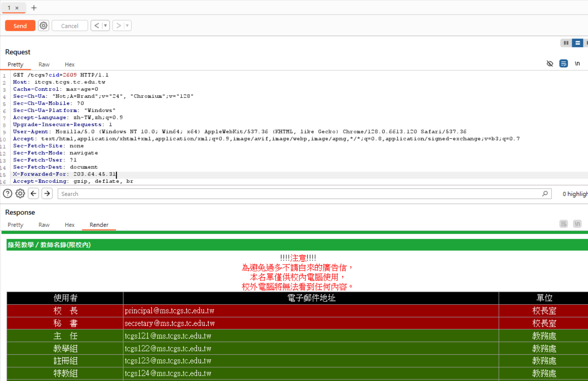Go back to the previous request in history
Screen dimensions: 588x381
pos(96,26)
